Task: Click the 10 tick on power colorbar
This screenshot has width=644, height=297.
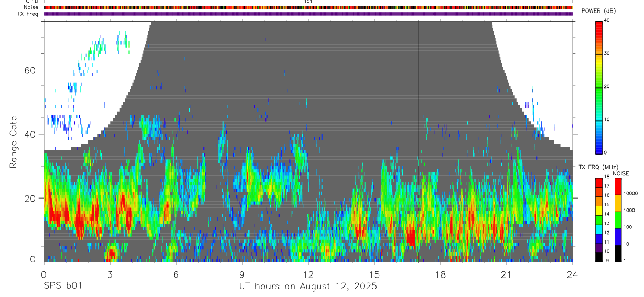Action: click(607, 120)
